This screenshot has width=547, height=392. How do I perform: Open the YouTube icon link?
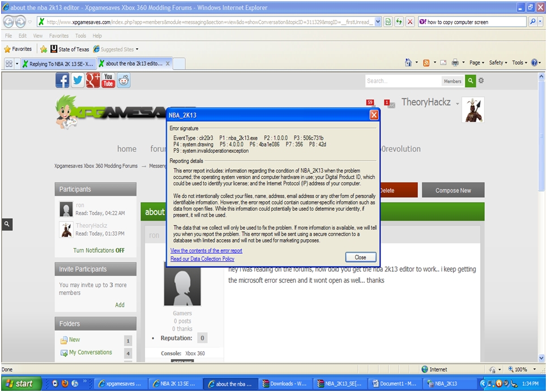click(108, 81)
